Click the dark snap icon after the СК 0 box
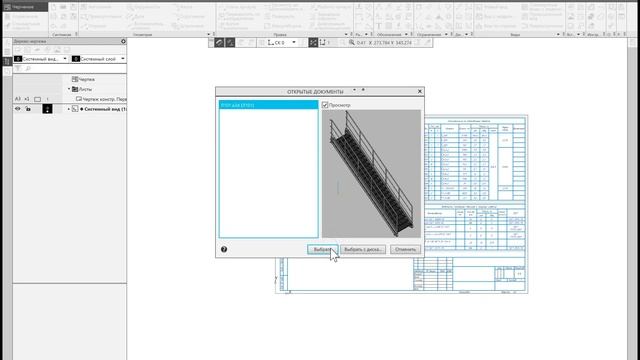Image resolution: width=640 pixels, height=360 pixels. tap(313, 42)
